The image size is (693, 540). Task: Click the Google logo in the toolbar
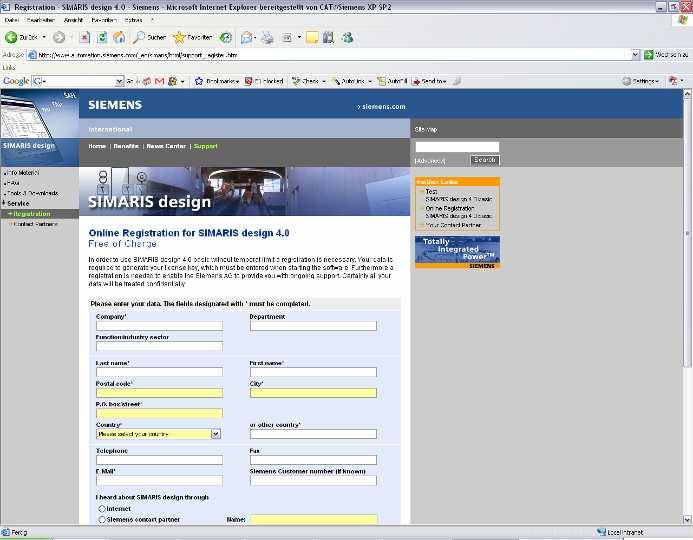(x=16, y=81)
